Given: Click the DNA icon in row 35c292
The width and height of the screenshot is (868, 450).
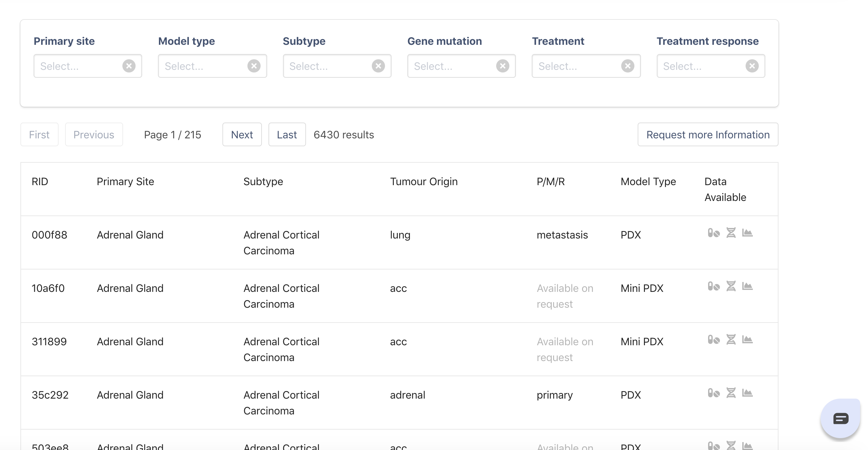Looking at the screenshot, I should 730,393.
